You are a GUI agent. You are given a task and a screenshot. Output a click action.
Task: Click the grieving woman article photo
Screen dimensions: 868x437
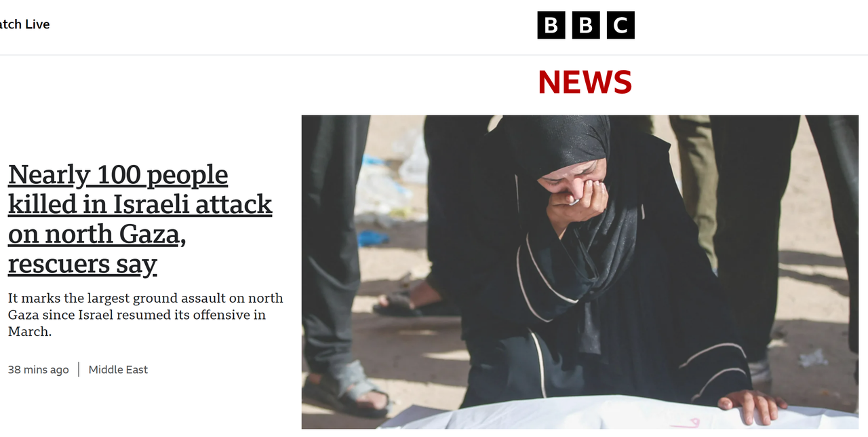[580, 272]
